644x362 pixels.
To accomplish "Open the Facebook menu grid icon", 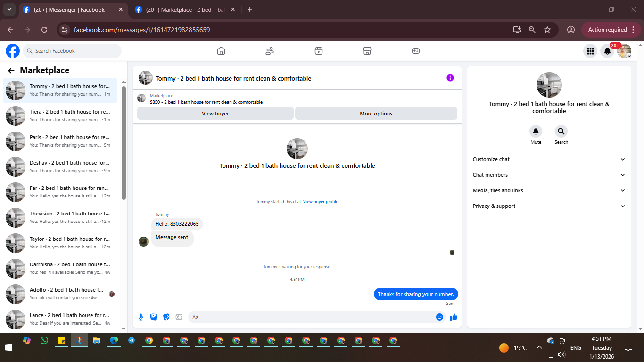I will point(590,51).
